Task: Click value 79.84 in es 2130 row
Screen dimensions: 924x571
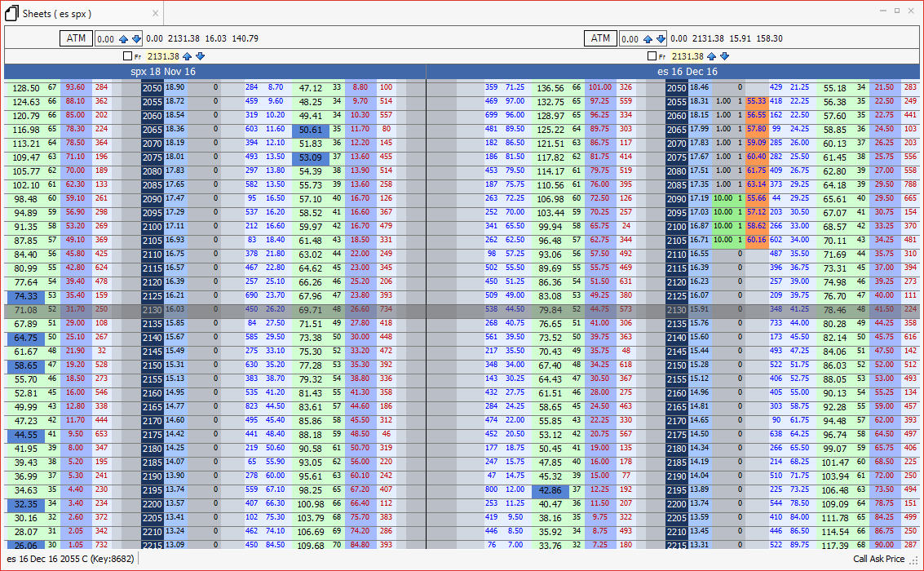Action: [550, 310]
